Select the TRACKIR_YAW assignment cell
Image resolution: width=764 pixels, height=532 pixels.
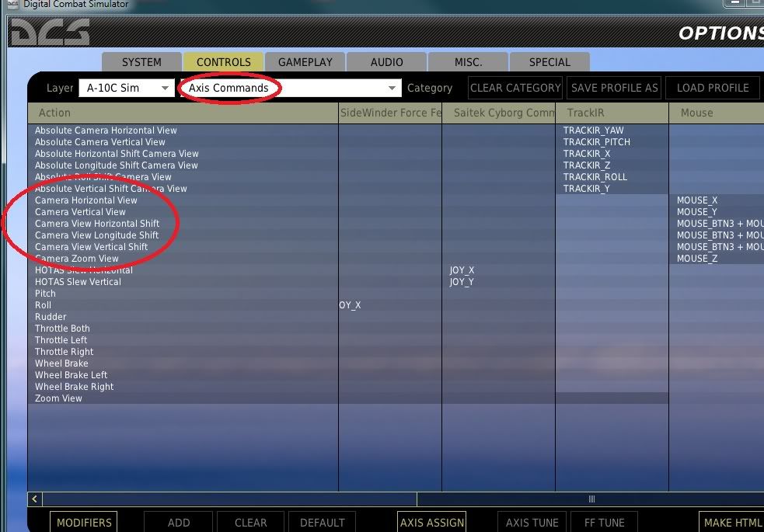pyautogui.click(x=594, y=130)
